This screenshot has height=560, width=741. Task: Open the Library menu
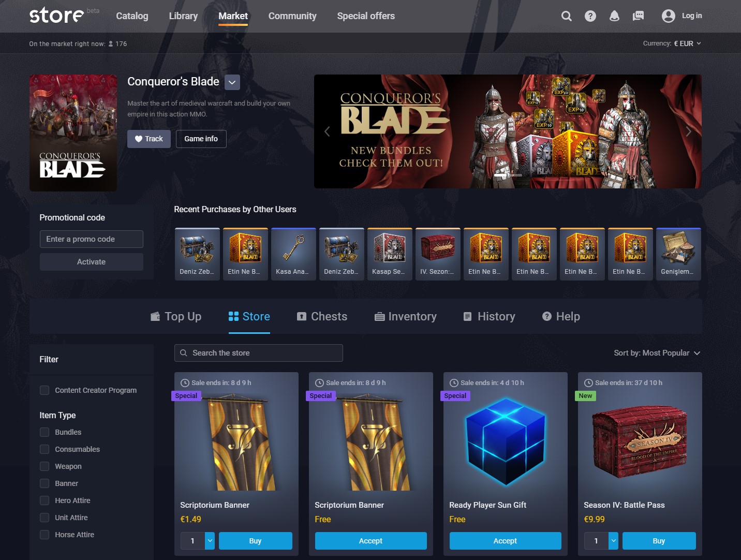point(183,16)
